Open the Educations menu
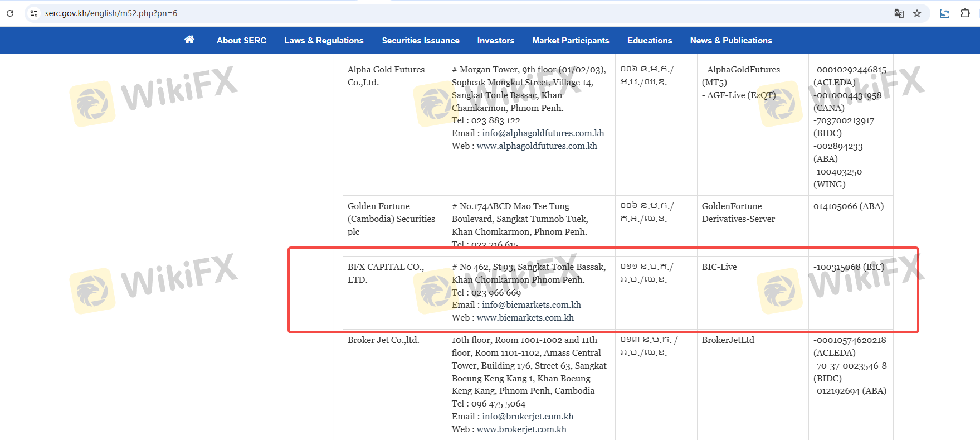 pyautogui.click(x=650, y=41)
